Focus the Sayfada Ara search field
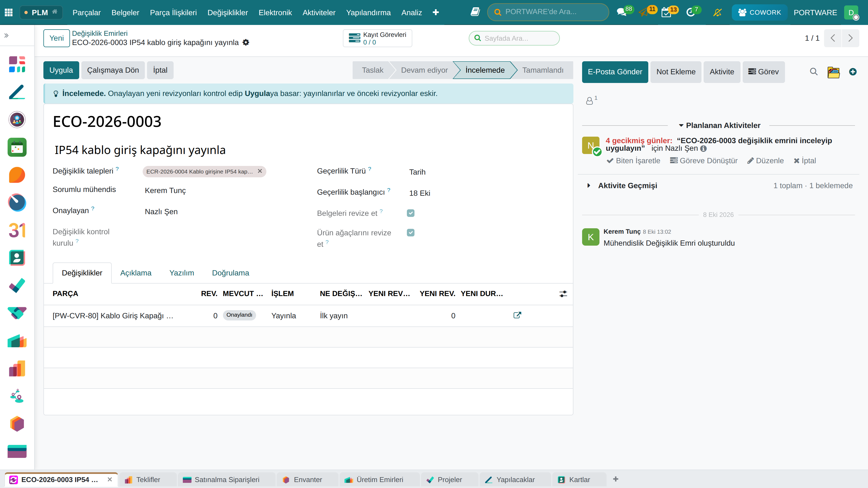Viewport: 868px width, 488px height. (x=514, y=38)
